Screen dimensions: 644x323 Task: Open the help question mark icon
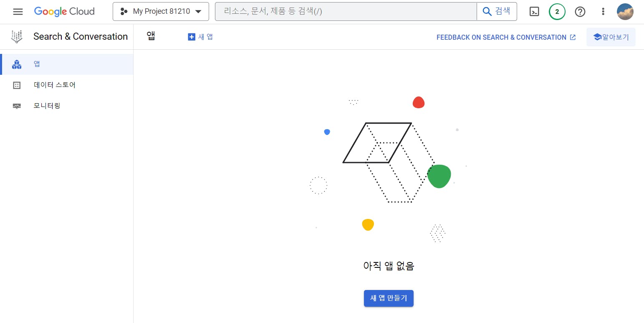point(580,12)
